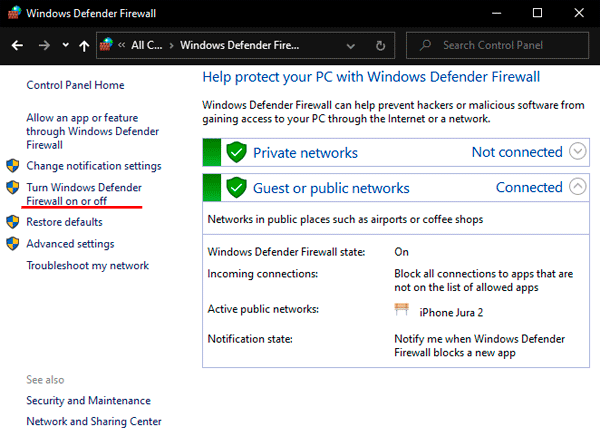Open Advanced settings link
The height and width of the screenshot is (446, 600).
70,244
